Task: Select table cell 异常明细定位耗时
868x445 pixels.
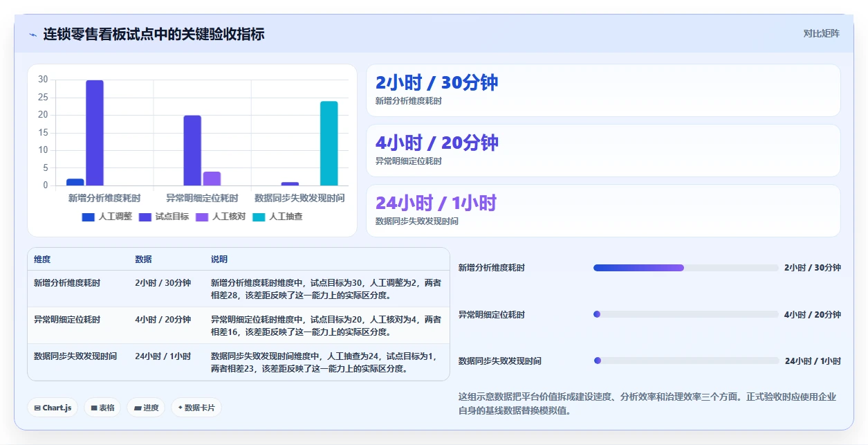Action: (67, 320)
